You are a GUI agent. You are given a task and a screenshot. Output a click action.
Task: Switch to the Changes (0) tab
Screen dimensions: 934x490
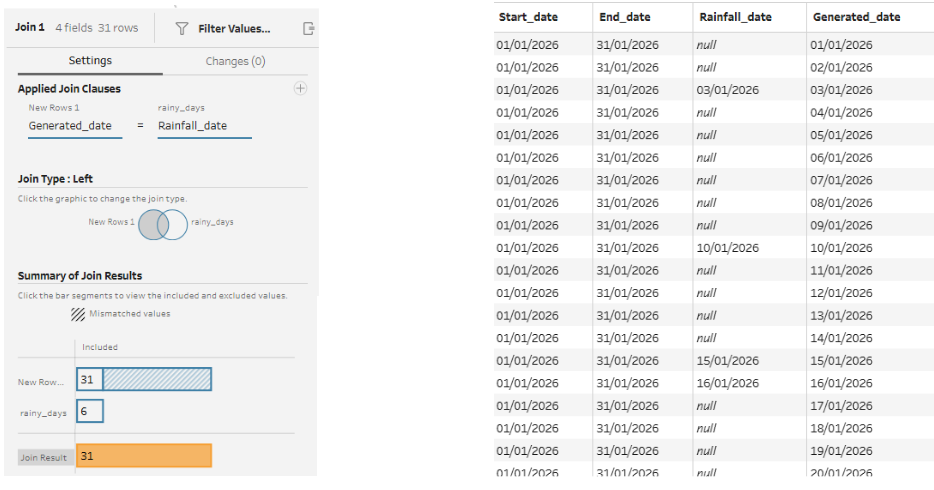click(235, 61)
